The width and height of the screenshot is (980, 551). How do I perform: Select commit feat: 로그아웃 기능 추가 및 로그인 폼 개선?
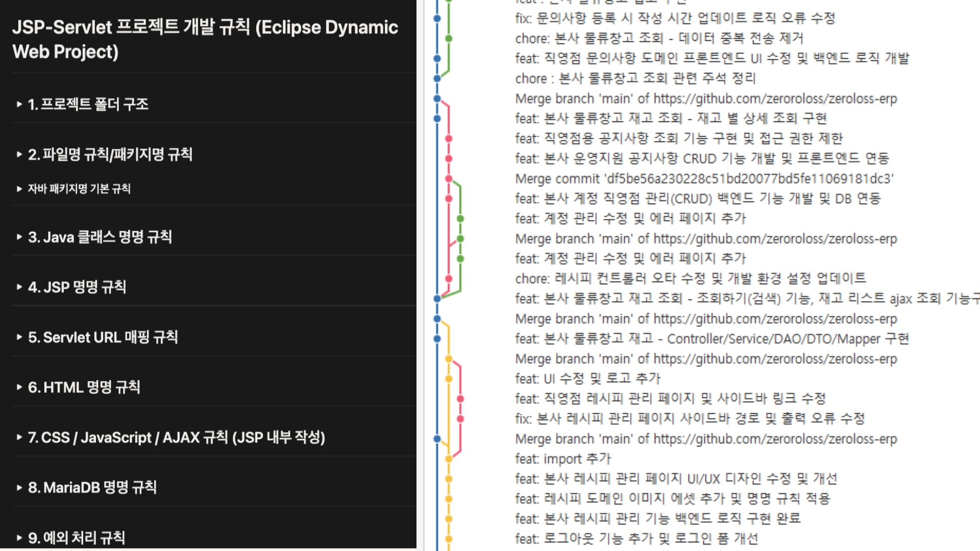point(637,539)
